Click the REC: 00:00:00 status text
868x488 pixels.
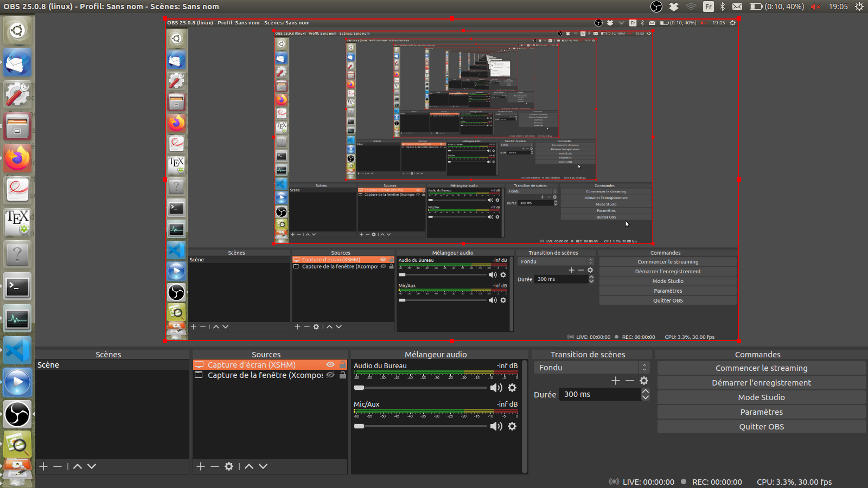717,482
